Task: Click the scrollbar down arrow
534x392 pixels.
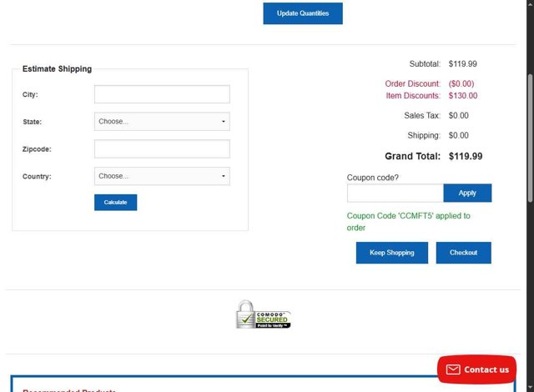Action: click(531, 388)
